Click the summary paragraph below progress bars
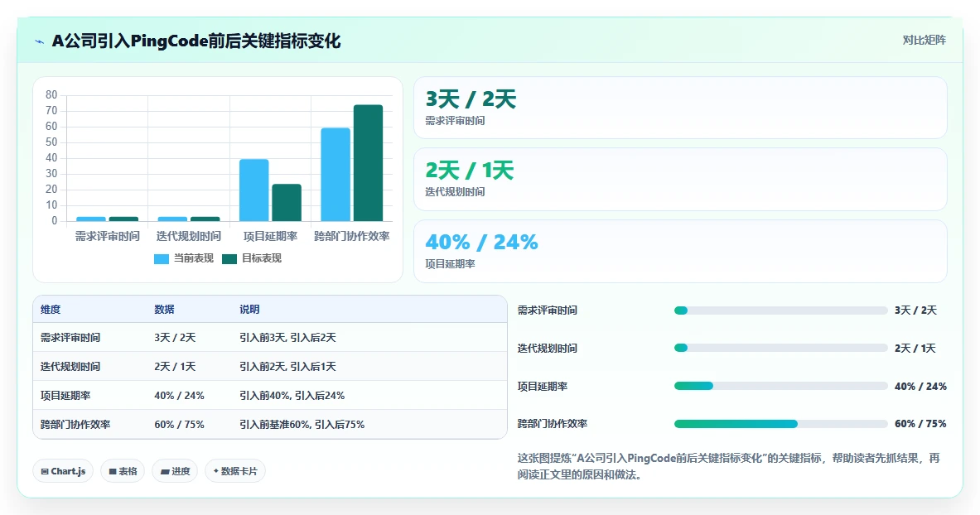Viewport: 980px width, 515px height. pos(729,466)
